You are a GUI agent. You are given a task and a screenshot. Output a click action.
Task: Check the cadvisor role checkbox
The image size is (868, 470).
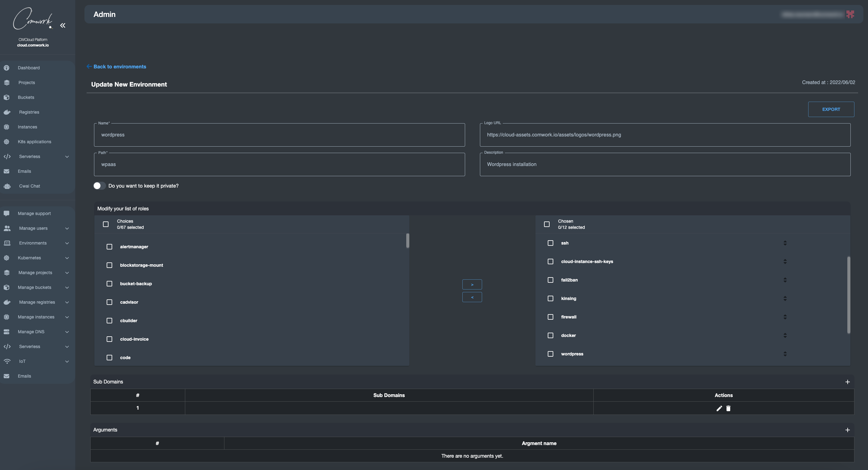109,302
